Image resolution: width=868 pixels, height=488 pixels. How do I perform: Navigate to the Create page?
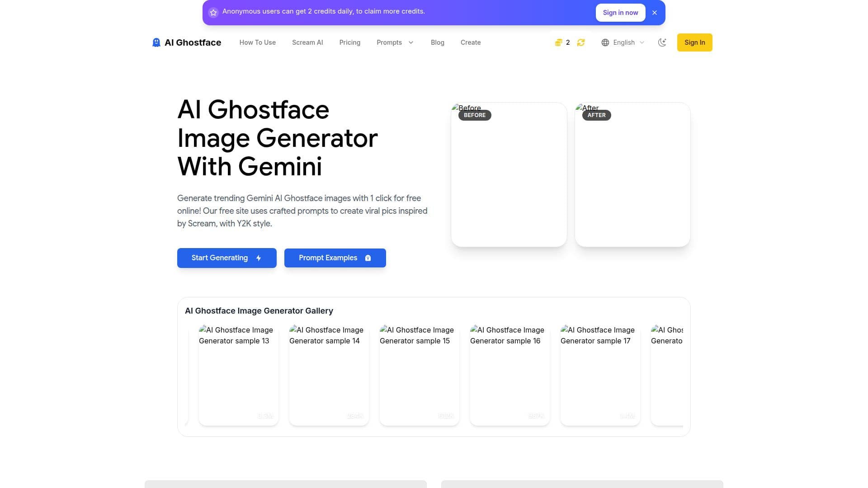pos(470,42)
